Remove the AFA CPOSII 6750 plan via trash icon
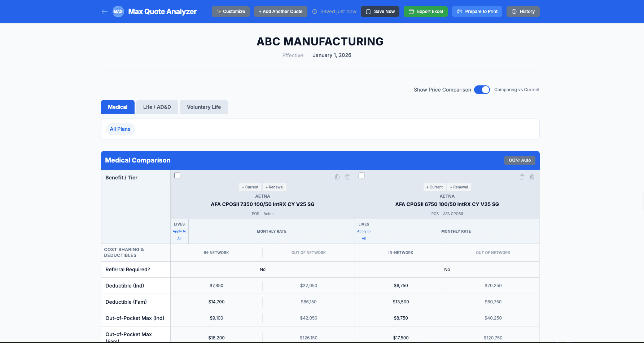This screenshot has width=644, height=343. 532,177
